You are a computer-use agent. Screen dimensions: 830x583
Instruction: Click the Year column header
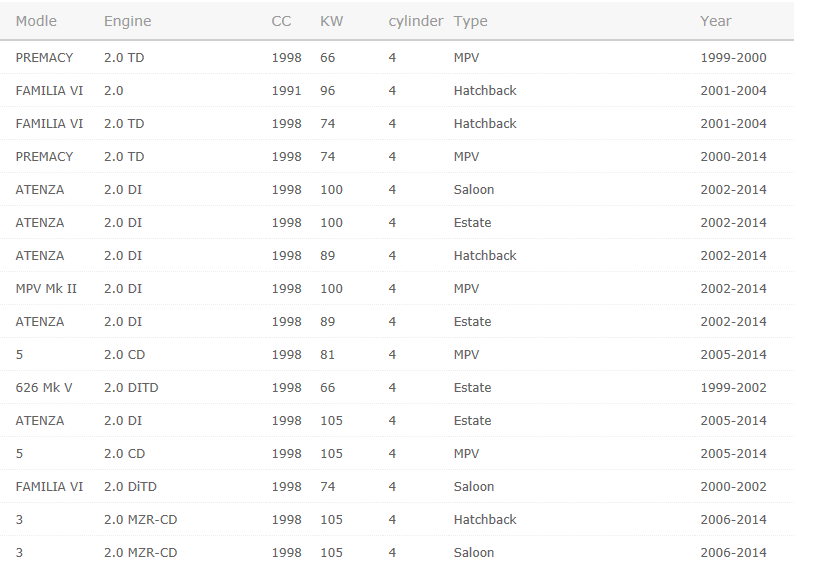(716, 21)
